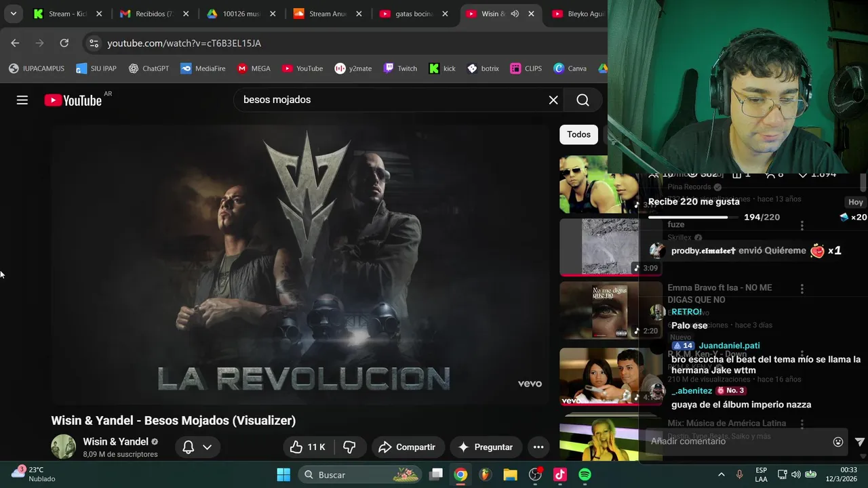This screenshot has width=868, height=488.
Task: Open options for Mix: Música de América Latina
Action: coord(802,424)
